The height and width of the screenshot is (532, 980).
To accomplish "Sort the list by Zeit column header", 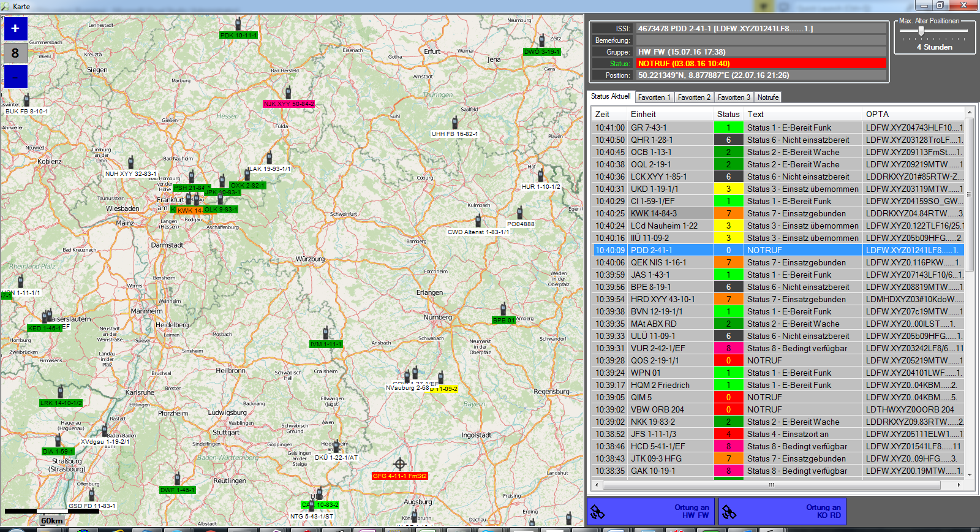I will click(603, 114).
